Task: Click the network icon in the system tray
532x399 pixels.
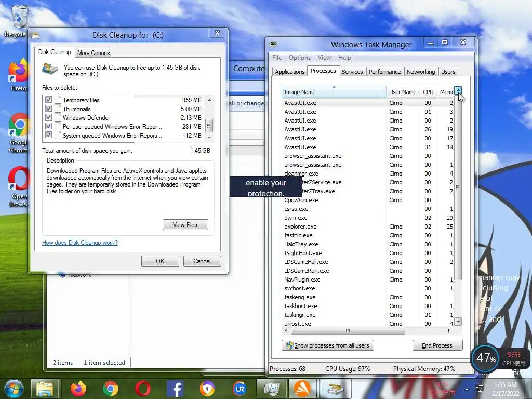Action: 480,389
